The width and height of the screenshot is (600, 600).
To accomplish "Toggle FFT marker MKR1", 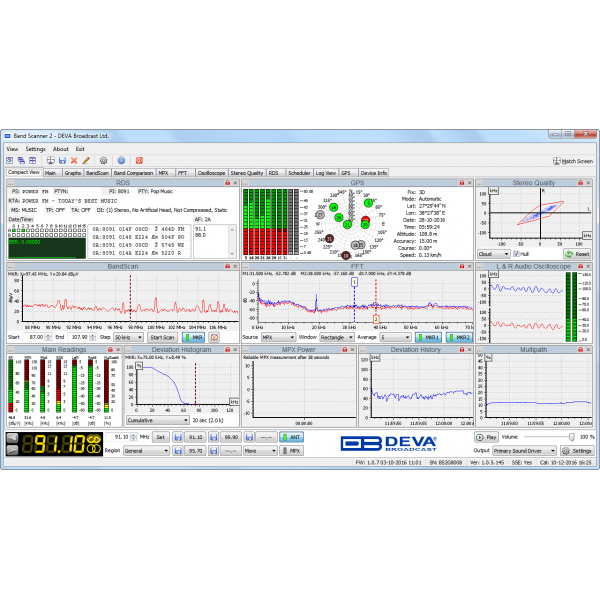I will (428, 338).
